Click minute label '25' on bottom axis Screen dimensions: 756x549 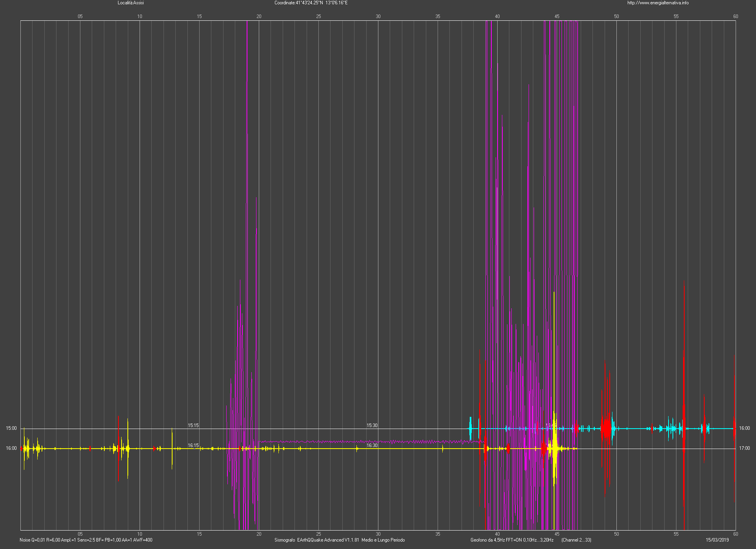click(318, 534)
